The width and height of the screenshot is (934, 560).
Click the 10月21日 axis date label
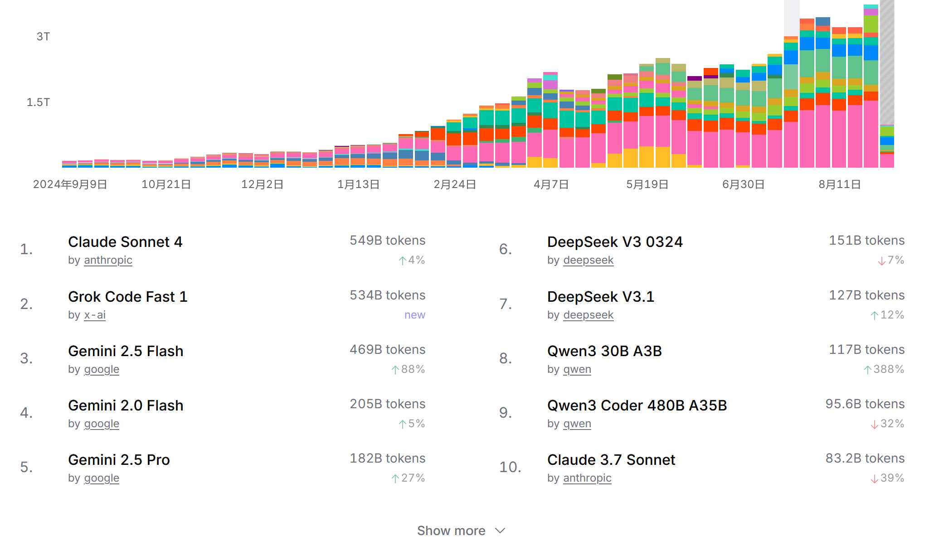166,184
